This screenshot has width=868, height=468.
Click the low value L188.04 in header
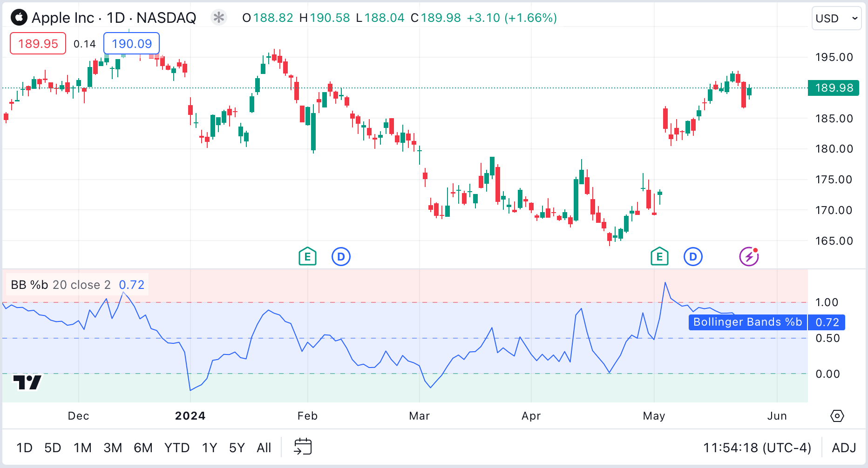[x=380, y=18]
